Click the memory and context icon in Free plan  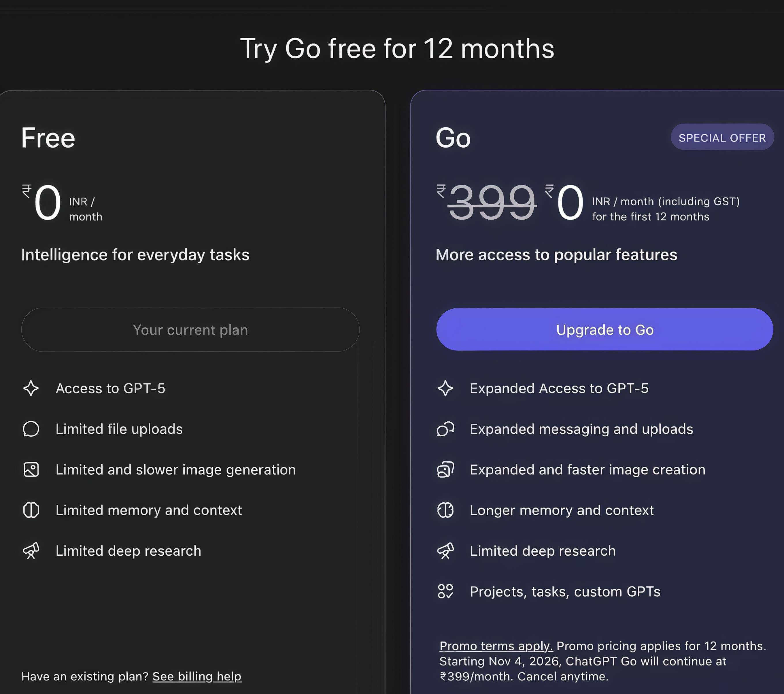pyautogui.click(x=31, y=510)
